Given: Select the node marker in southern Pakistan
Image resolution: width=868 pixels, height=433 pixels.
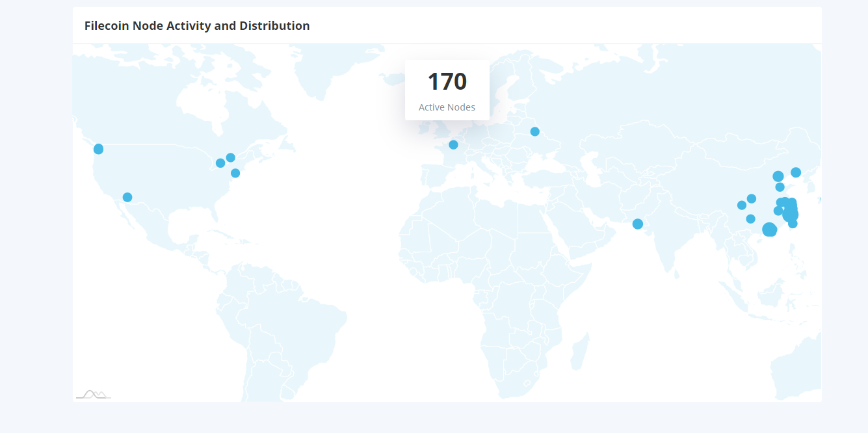Looking at the screenshot, I should (x=638, y=224).
